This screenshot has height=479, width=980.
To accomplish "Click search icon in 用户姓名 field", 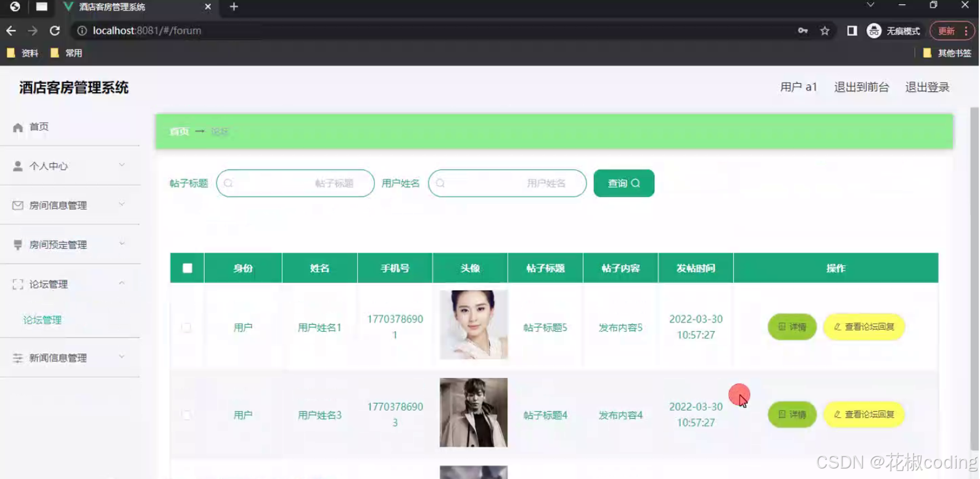I will click(x=440, y=183).
